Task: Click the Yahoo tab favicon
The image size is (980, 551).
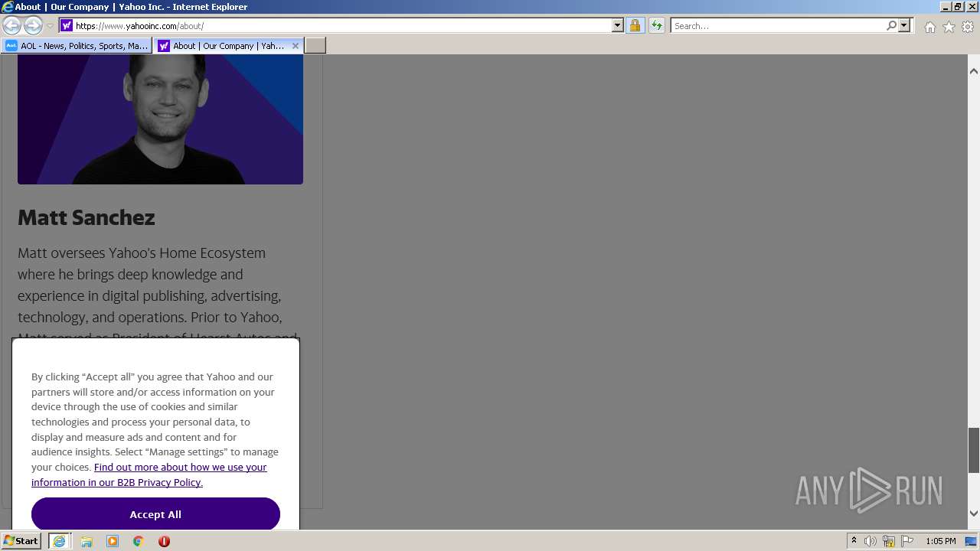Action: [164, 46]
